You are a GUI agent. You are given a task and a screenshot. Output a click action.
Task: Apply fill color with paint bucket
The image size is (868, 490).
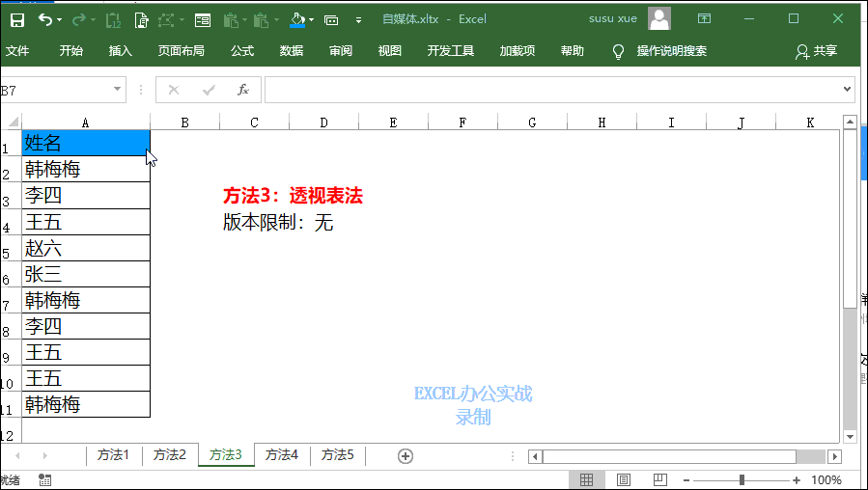tap(297, 20)
